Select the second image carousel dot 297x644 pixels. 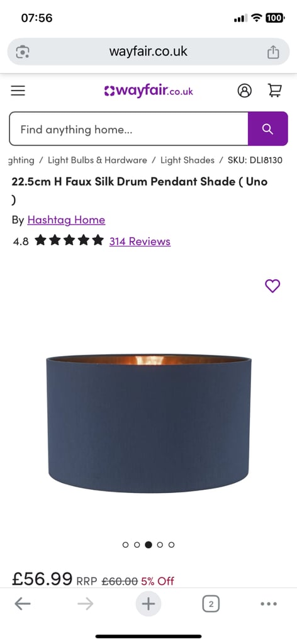tap(137, 545)
